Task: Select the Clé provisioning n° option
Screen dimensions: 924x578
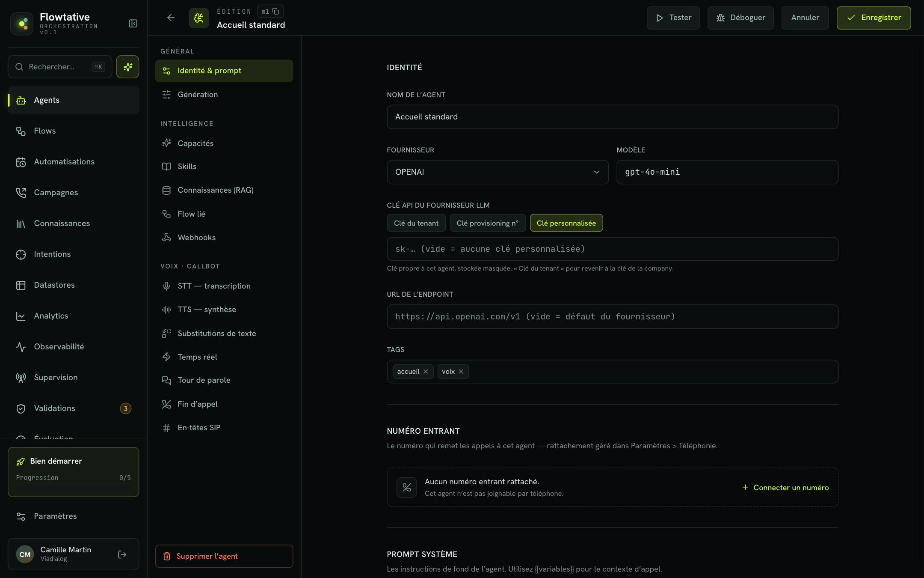Action: [x=488, y=223]
